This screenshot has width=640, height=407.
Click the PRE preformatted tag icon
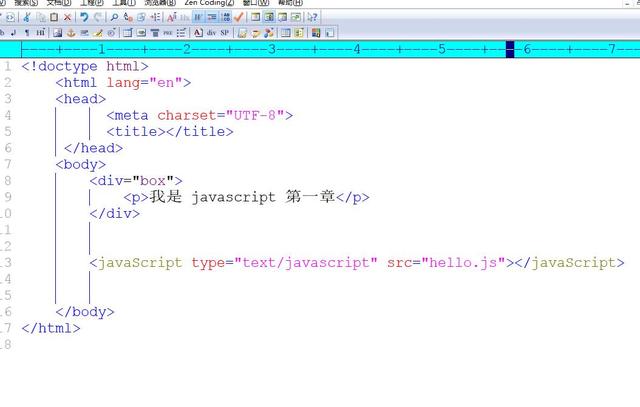point(168,33)
